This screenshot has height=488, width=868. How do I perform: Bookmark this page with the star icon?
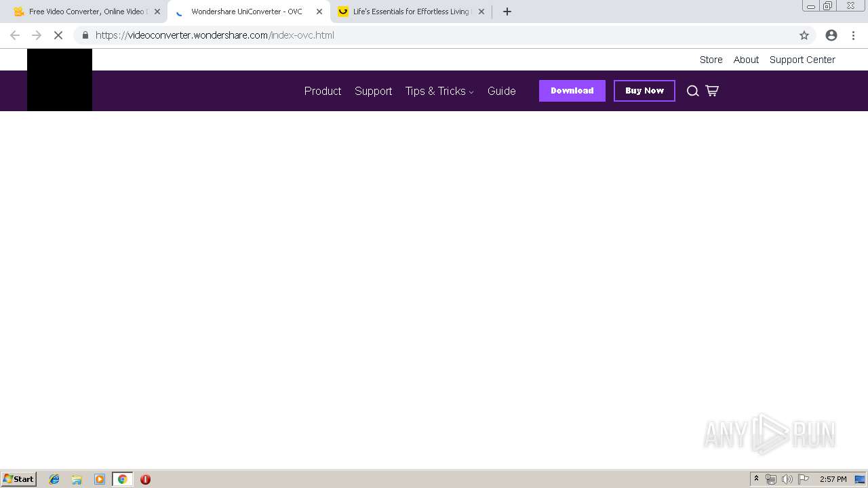[x=804, y=35]
